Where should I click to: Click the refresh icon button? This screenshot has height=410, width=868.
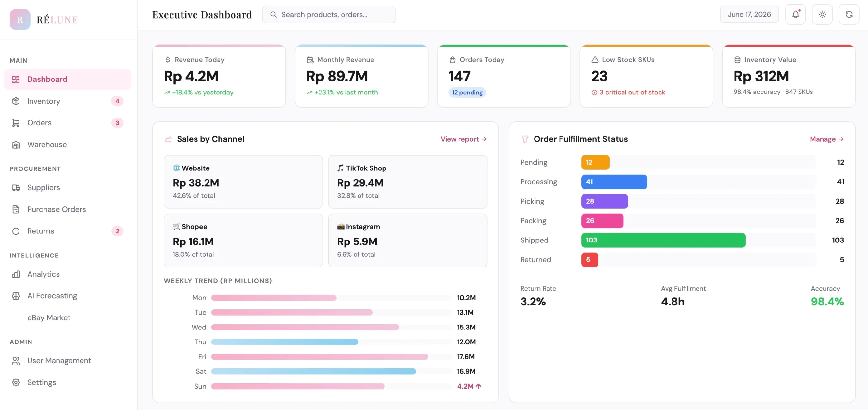click(849, 15)
